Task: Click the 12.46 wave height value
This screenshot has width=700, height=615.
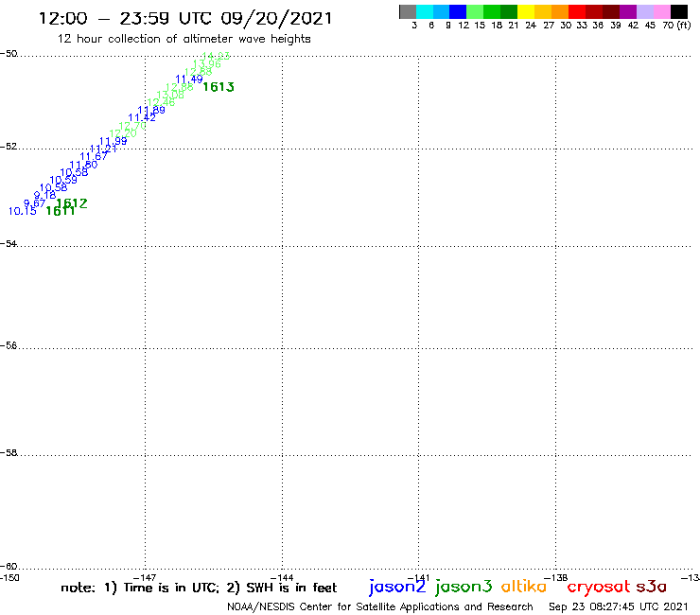Action: coord(161,102)
